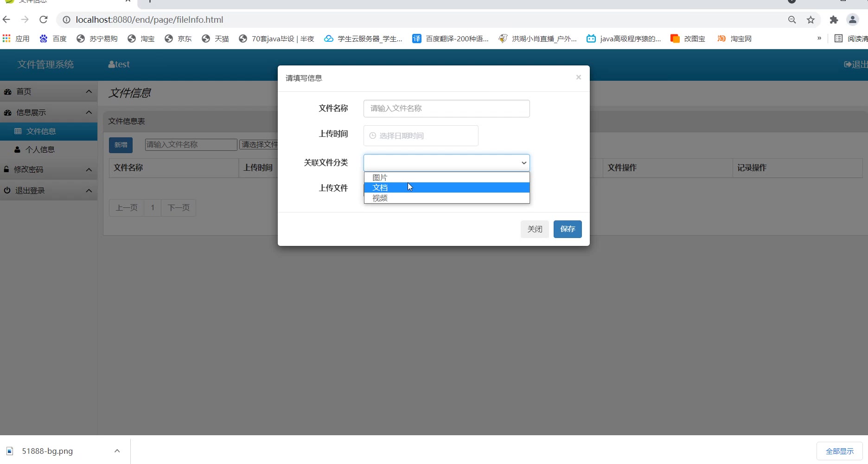This screenshot has width=868, height=464.
Task: Click the test user name in header
Action: [119, 64]
